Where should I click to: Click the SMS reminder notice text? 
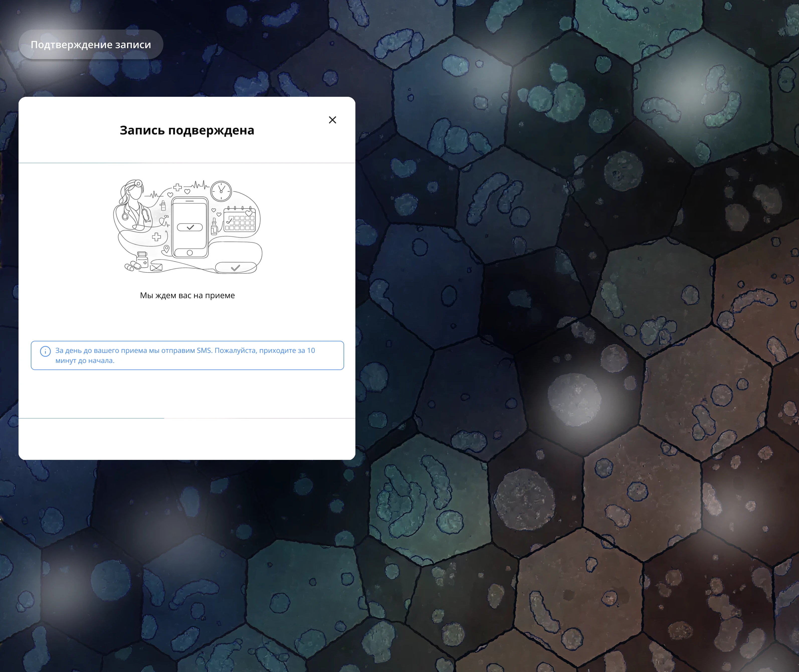185,355
